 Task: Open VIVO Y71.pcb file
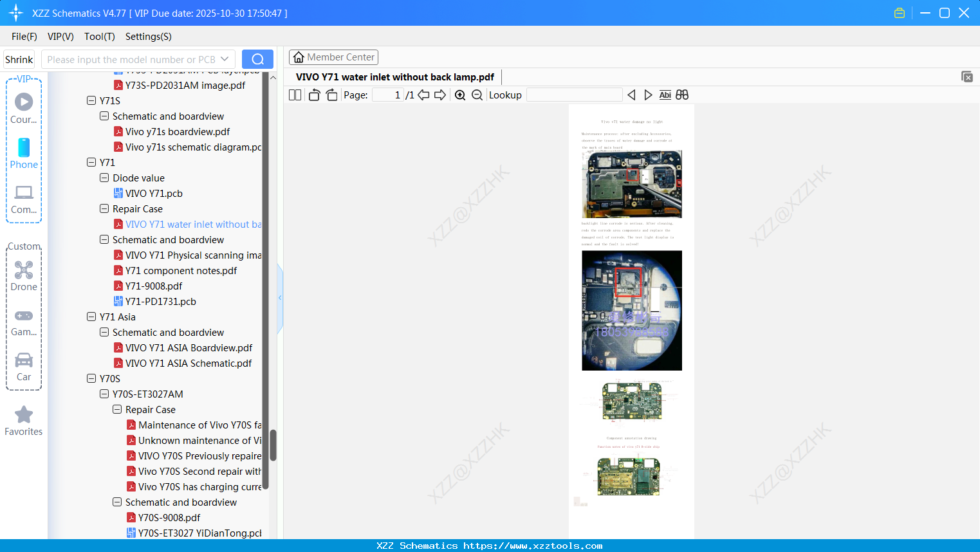(148, 193)
